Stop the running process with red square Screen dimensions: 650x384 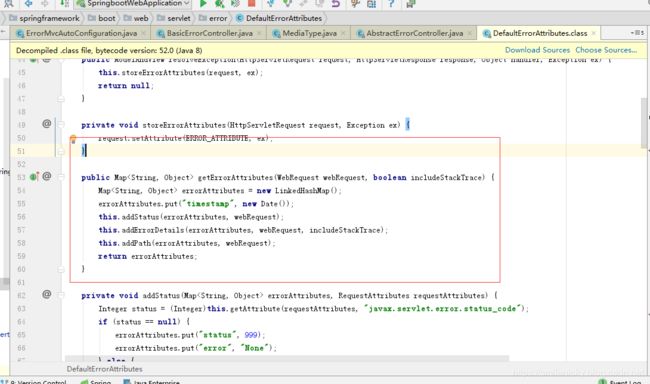coord(251,4)
